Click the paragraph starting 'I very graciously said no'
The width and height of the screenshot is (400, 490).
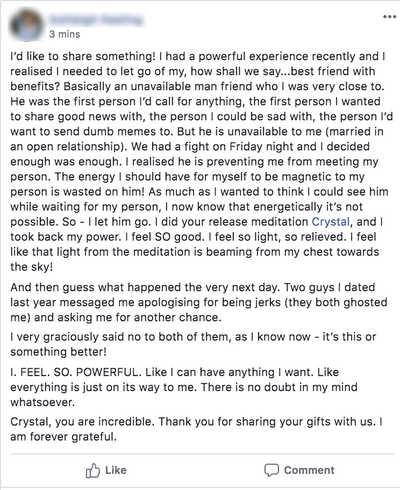pos(193,344)
